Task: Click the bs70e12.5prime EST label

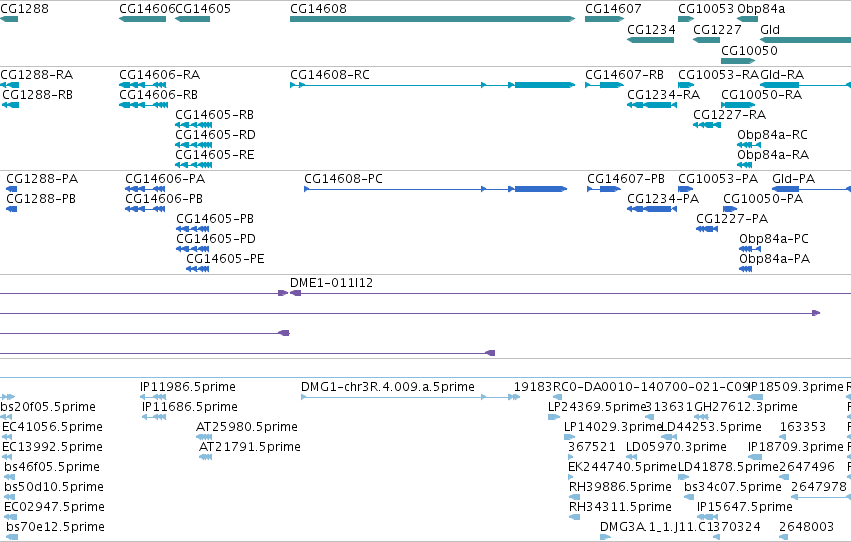Action: pos(55,528)
